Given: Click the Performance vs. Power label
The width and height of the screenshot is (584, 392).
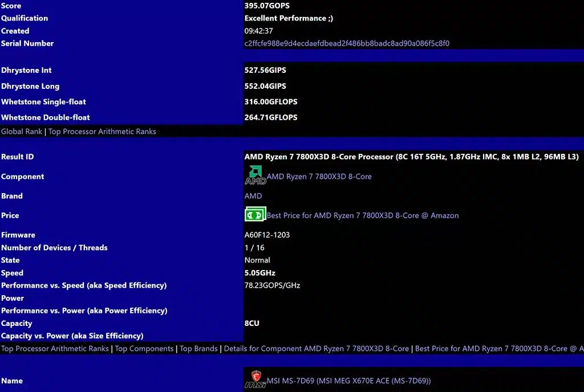Looking at the screenshot, I should (84, 311).
